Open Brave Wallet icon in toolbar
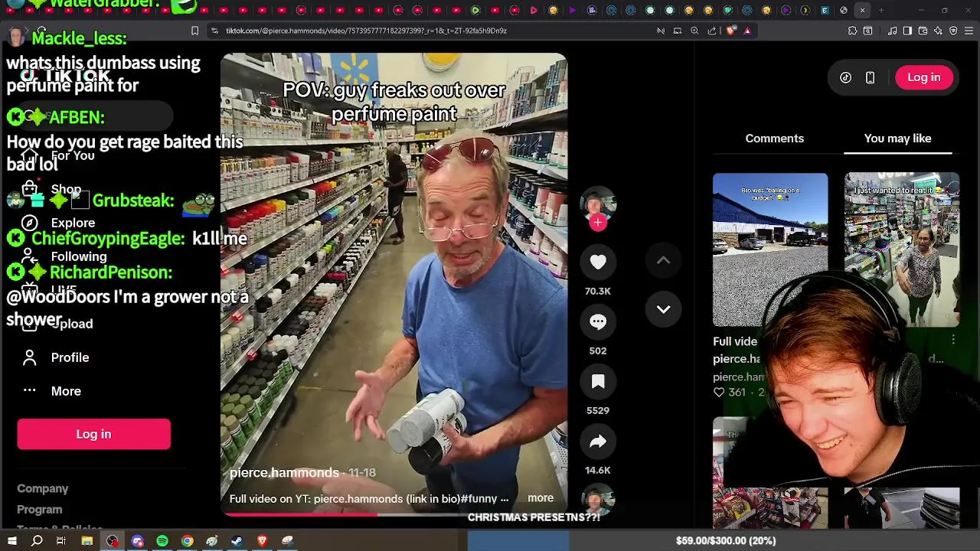Screen dimensions: 980x551 tap(923, 31)
